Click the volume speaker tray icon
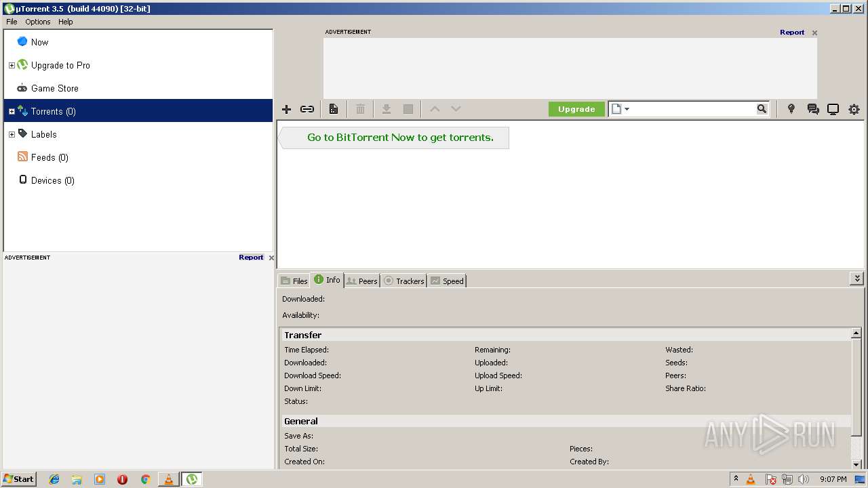868x488 pixels. [x=804, y=479]
